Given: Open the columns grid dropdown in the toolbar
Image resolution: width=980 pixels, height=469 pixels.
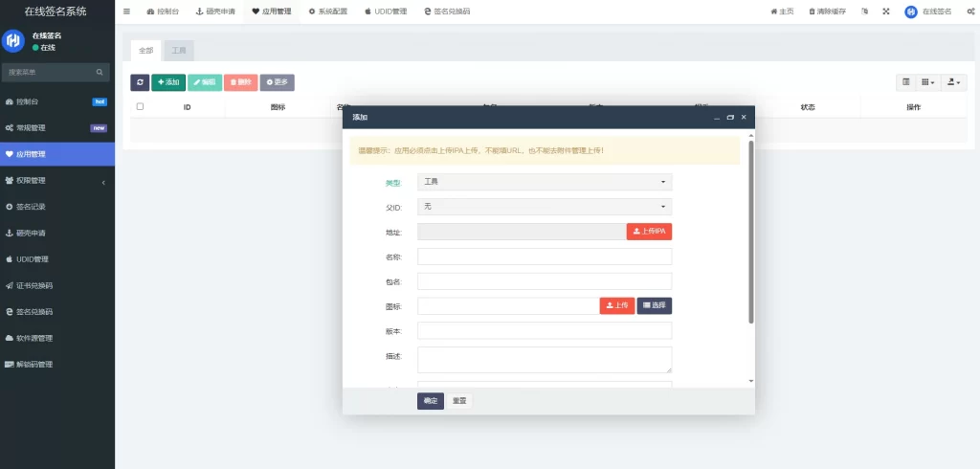Looking at the screenshot, I should coord(927,83).
